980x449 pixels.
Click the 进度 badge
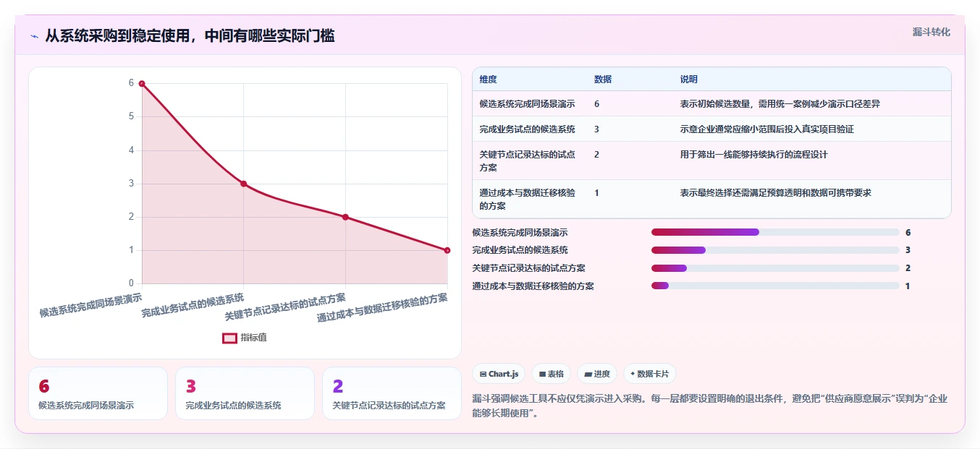pos(597,374)
